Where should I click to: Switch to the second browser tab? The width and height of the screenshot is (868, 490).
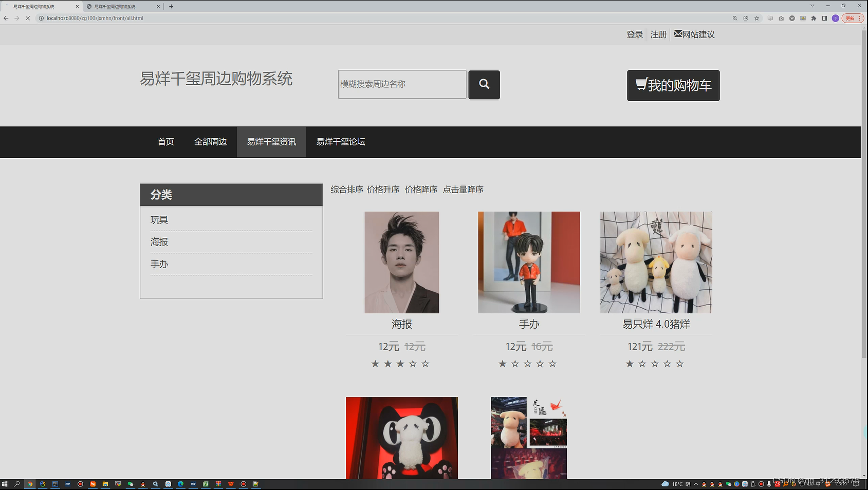(122, 7)
